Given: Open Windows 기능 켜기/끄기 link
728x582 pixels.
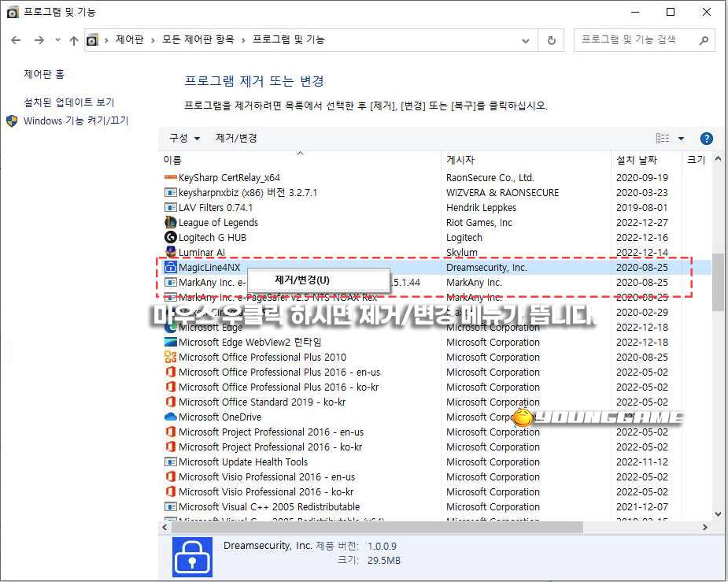Looking at the screenshot, I should tap(76, 120).
